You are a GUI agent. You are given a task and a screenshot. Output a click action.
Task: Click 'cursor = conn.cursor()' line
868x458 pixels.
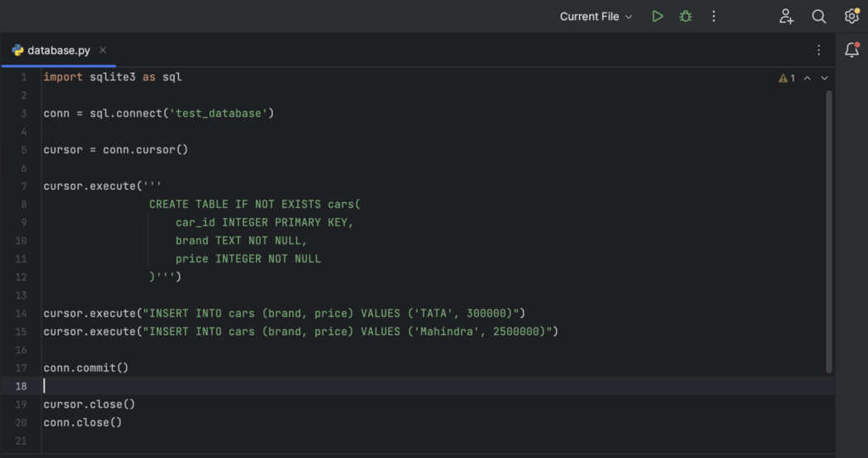pos(115,149)
